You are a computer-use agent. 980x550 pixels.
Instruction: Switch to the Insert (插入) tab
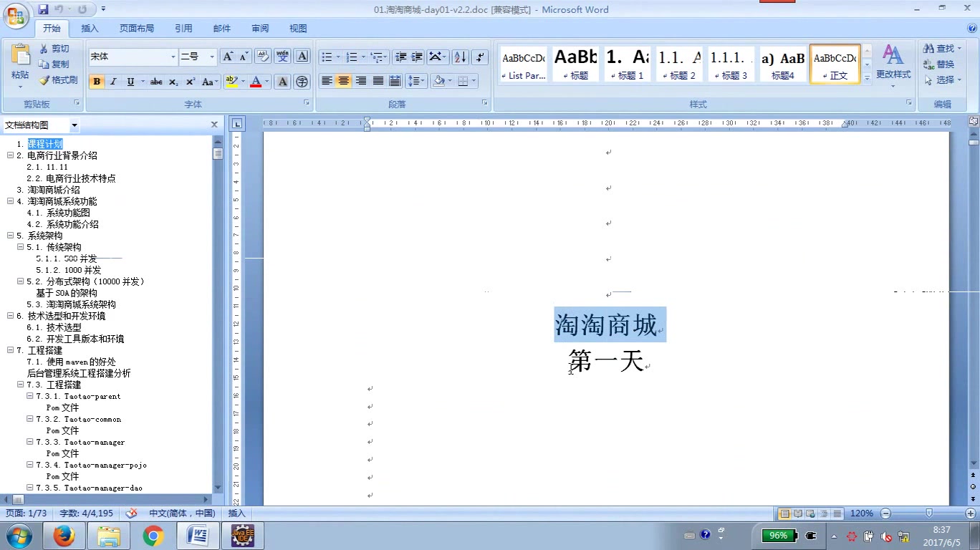(90, 29)
